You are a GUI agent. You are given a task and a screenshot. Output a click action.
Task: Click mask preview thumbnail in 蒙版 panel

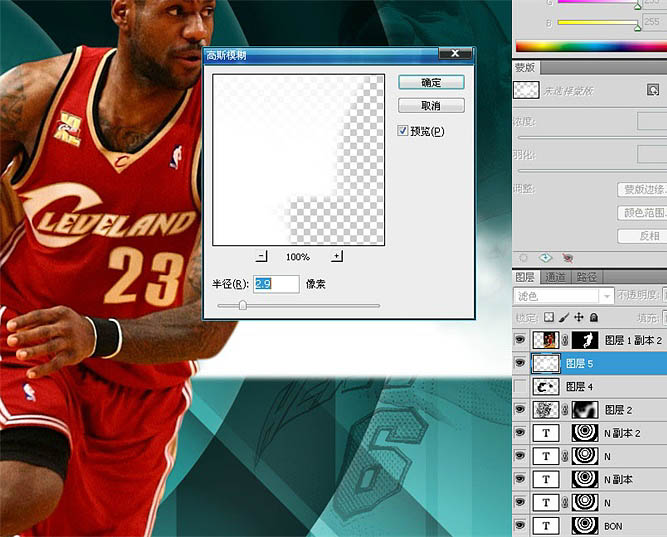coord(527,90)
